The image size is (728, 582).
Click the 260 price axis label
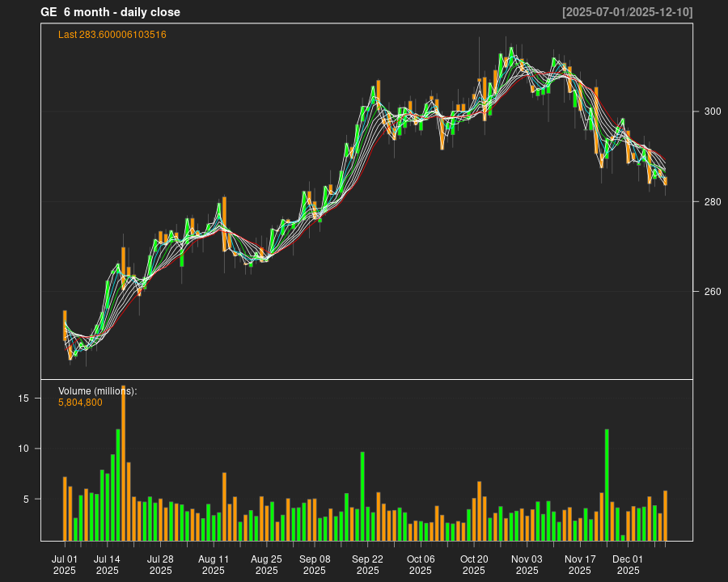tap(707, 292)
